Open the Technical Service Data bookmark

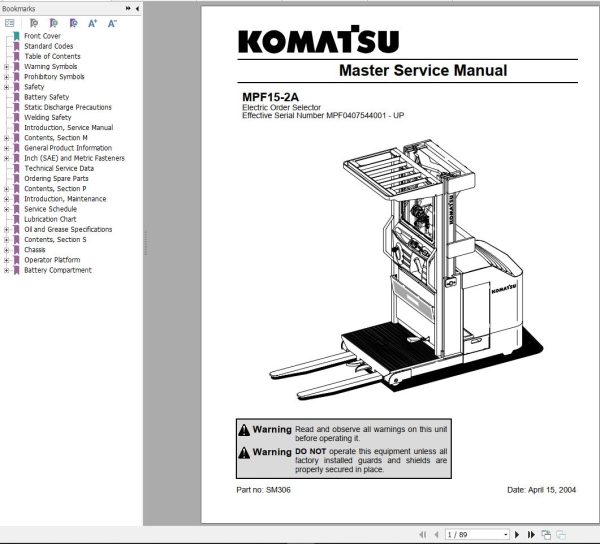(59, 168)
